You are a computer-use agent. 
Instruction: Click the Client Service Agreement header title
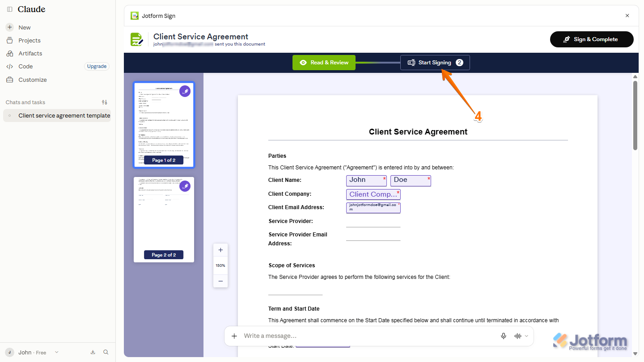[x=201, y=37]
